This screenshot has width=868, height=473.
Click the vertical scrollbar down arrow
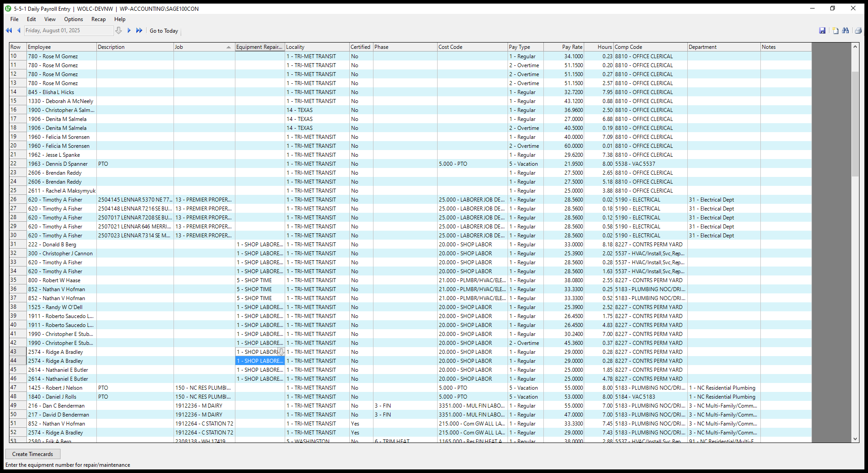855,439
